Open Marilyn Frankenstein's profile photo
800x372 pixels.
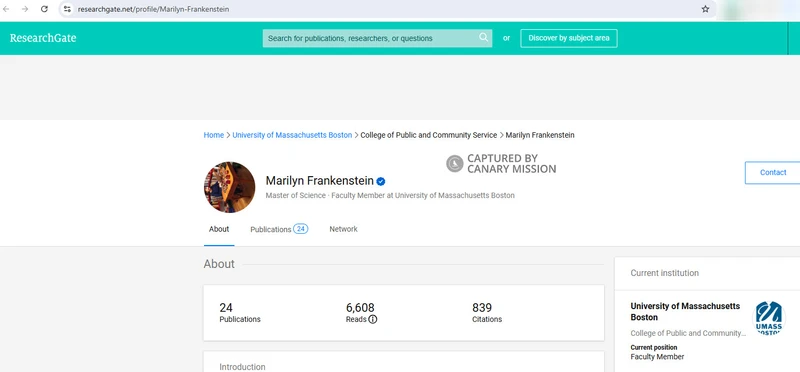pyautogui.click(x=230, y=187)
